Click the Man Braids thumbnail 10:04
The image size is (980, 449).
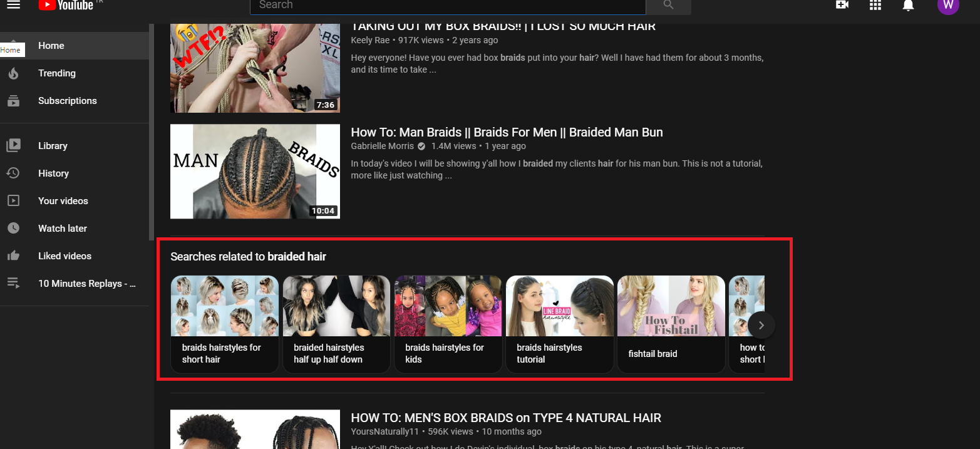click(x=255, y=172)
